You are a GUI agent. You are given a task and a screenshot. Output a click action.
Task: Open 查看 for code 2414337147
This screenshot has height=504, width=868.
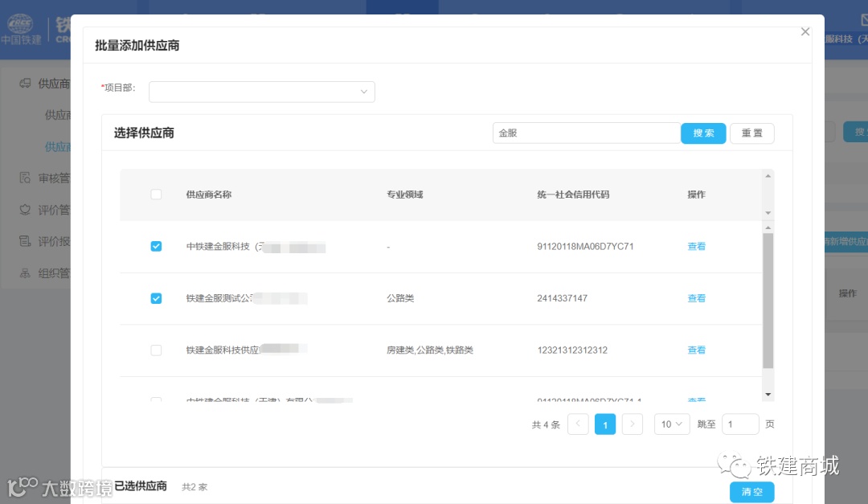point(696,298)
